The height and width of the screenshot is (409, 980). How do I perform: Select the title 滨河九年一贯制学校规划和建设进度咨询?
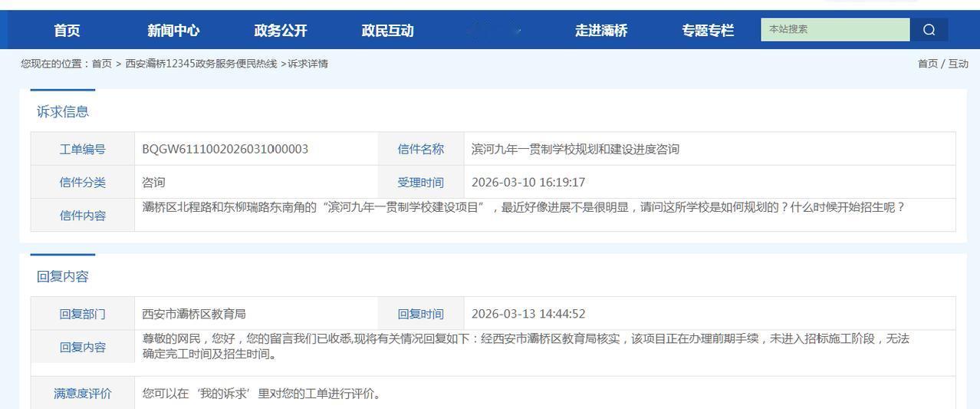click(x=575, y=149)
